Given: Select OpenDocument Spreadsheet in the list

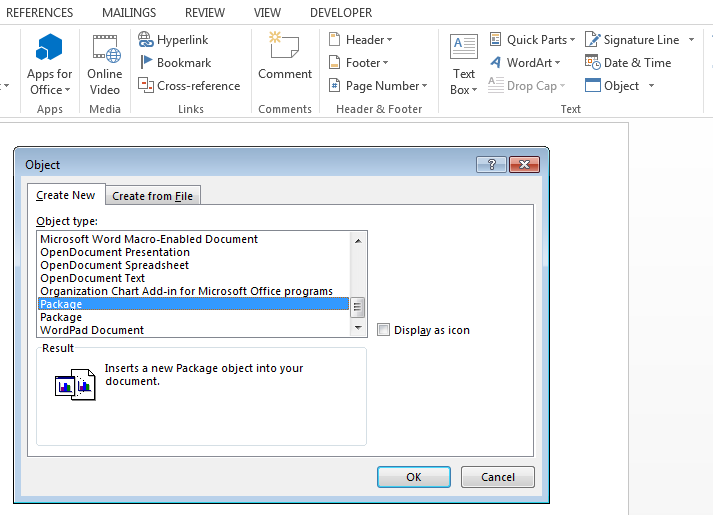Looking at the screenshot, I should (194, 265).
